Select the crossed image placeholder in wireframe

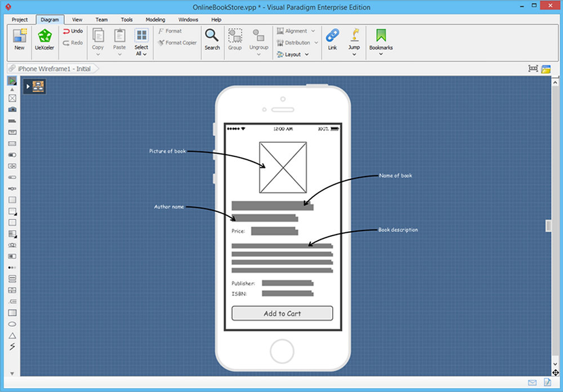[x=283, y=168]
